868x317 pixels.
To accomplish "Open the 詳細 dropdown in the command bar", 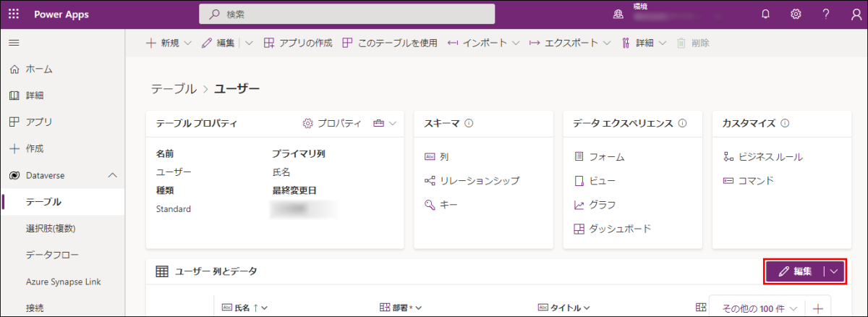I will click(x=643, y=43).
